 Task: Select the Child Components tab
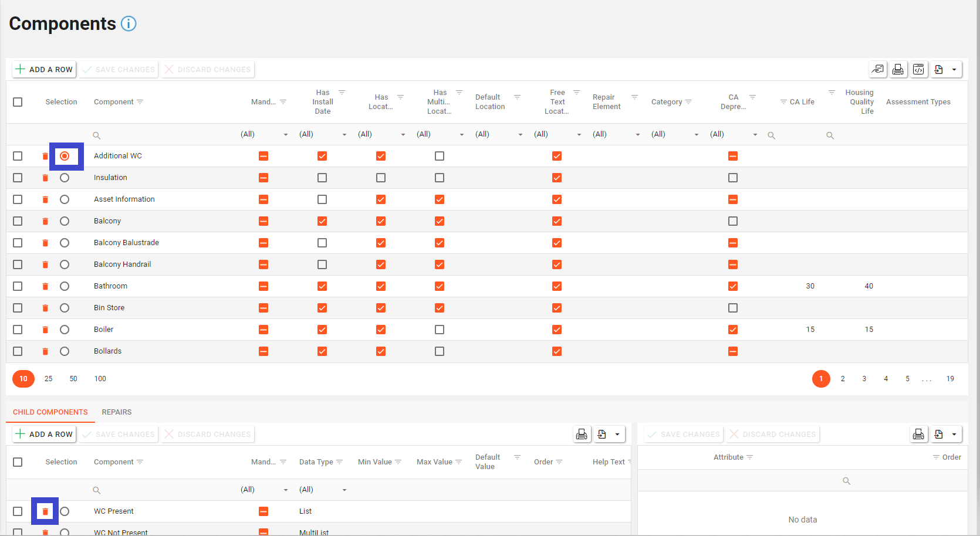point(50,412)
